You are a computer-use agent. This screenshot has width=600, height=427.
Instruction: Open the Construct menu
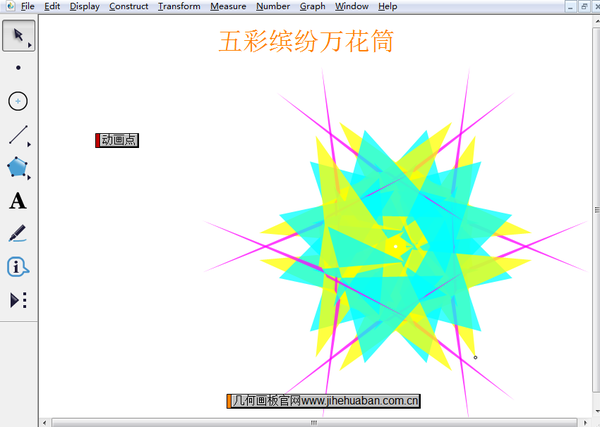[x=128, y=6]
